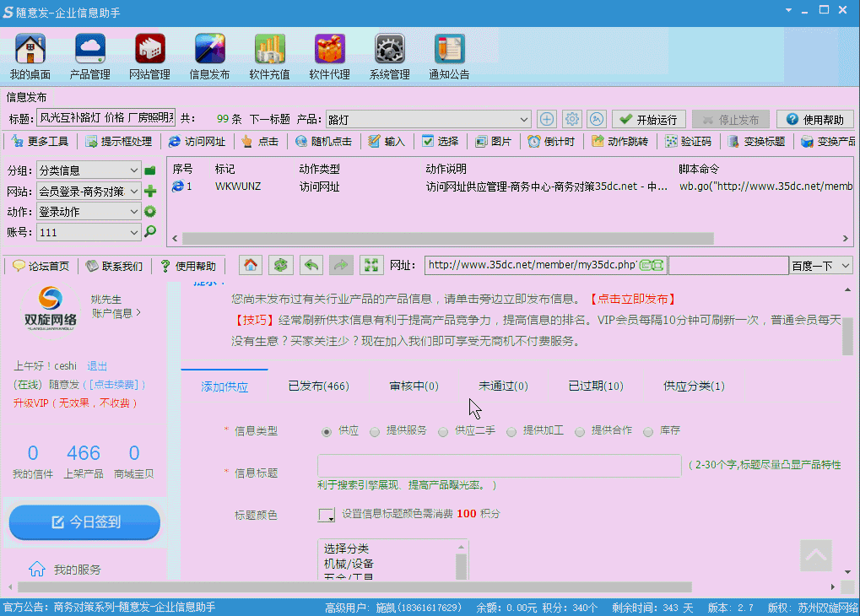Select 提供合作 radio button
The image size is (860, 616).
coord(580,432)
